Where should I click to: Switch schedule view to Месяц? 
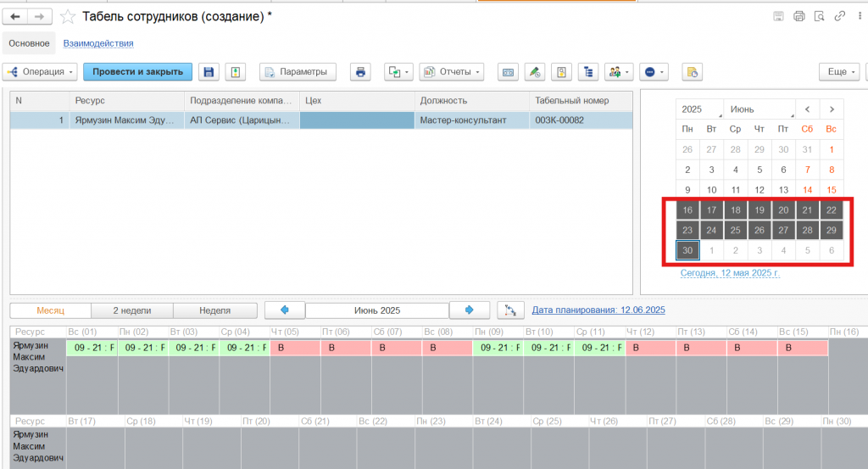(x=50, y=310)
